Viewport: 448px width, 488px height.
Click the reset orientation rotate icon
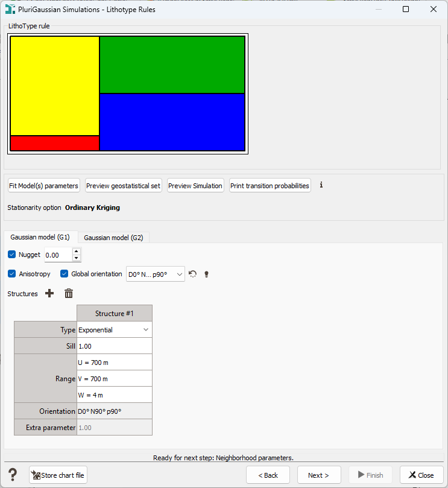(193, 274)
